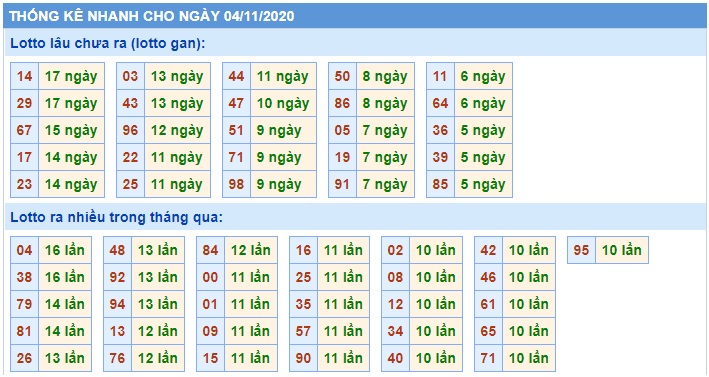Image resolution: width=709 pixels, height=377 pixels.
Task: Select lotto gan number cell 03
Action: tap(130, 76)
